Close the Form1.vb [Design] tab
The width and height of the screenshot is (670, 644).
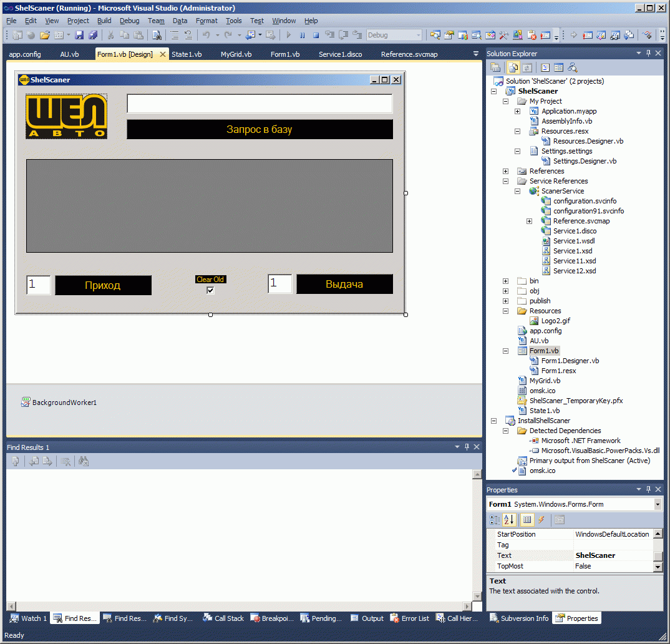163,54
